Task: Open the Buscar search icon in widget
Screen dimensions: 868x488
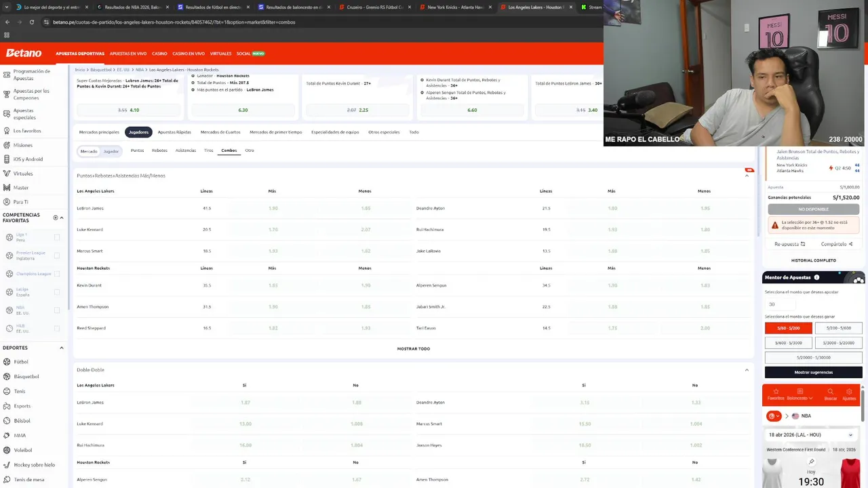Action: tap(831, 394)
